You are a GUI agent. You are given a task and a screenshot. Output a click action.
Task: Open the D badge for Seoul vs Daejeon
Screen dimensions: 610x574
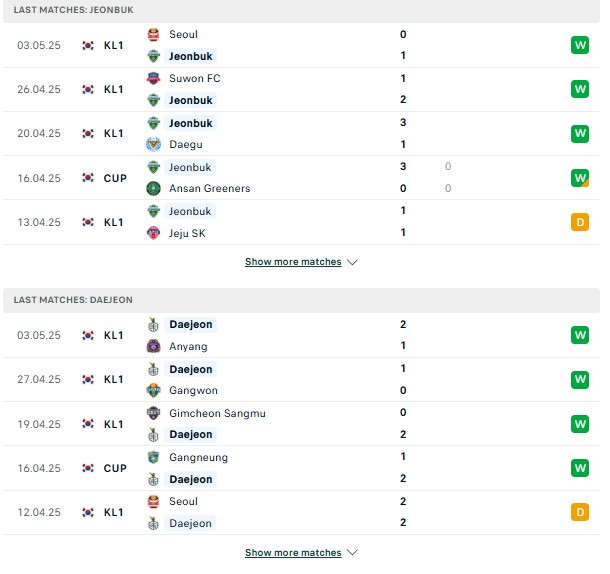point(580,512)
